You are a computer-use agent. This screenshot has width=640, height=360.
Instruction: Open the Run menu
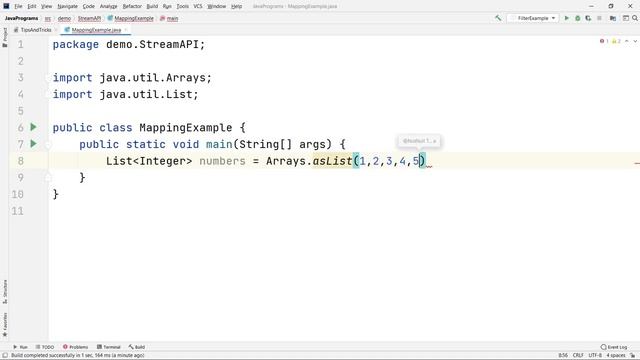tap(167, 6)
